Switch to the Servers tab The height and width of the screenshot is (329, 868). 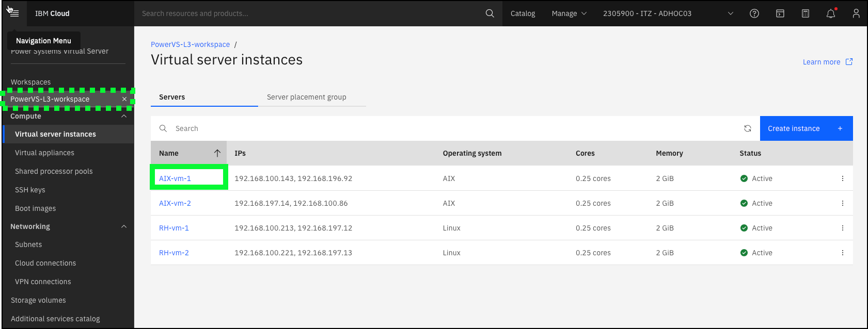click(204, 97)
